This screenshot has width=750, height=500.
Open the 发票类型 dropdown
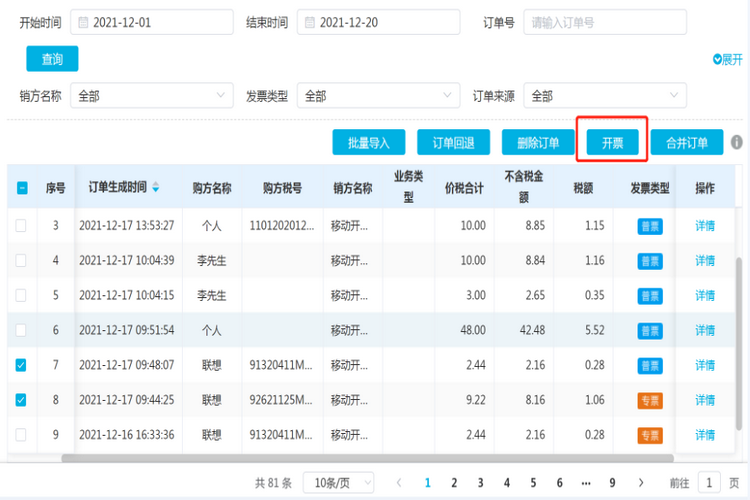tap(379, 96)
